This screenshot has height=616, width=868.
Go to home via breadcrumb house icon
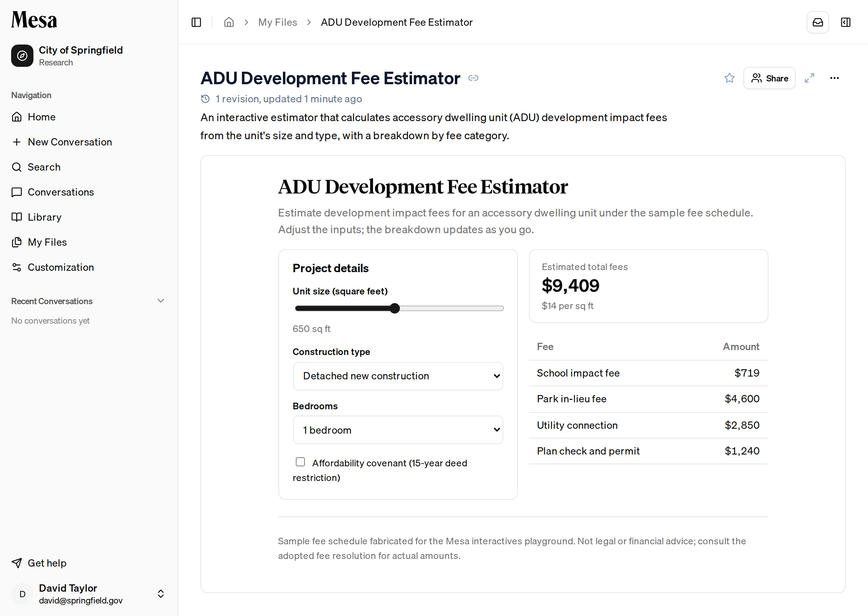tap(229, 22)
